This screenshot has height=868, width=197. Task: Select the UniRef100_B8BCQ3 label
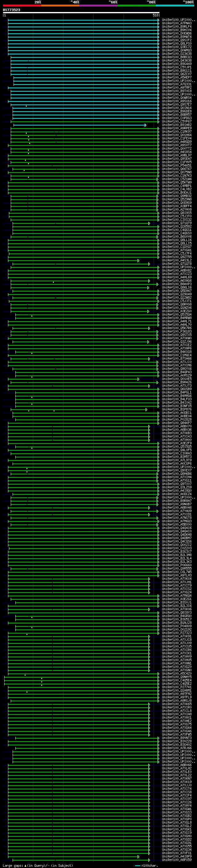(x=176, y=57)
